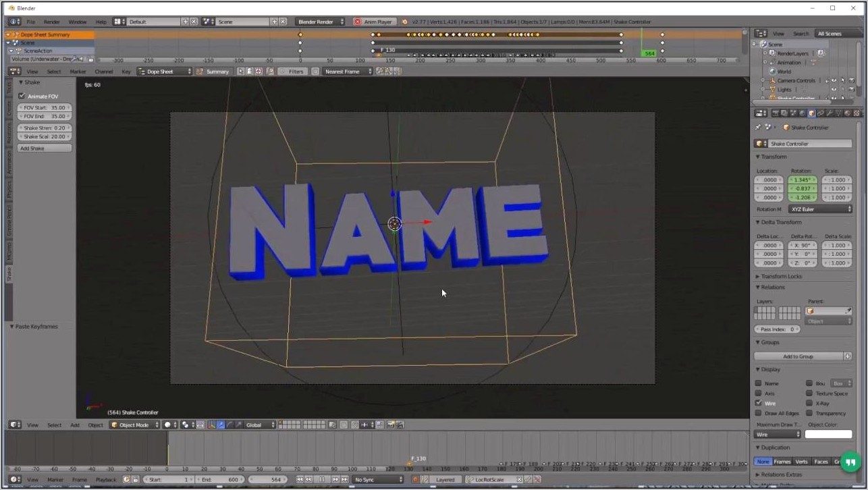The image size is (868, 490).
Task: Open the Object Mode dropdown
Action: coord(135,425)
